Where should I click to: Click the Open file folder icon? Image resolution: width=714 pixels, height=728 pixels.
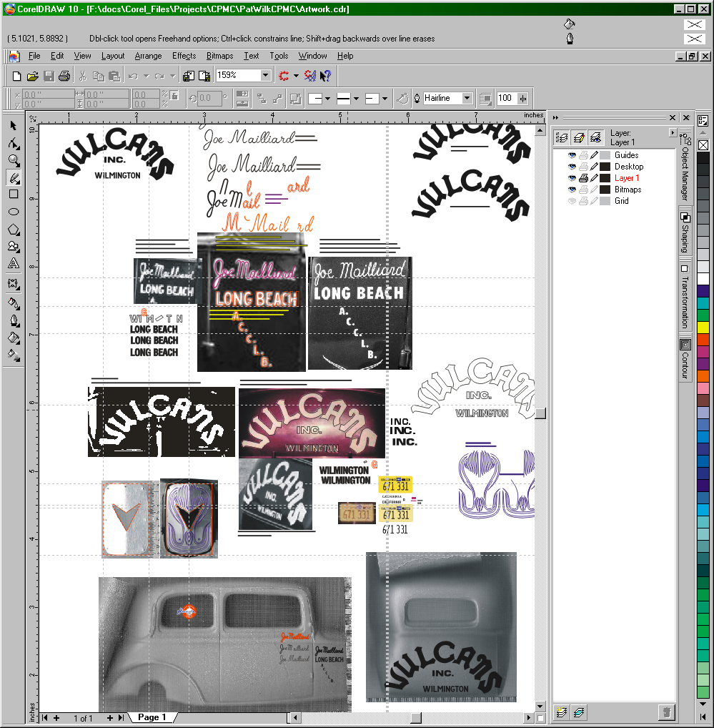point(32,76)
